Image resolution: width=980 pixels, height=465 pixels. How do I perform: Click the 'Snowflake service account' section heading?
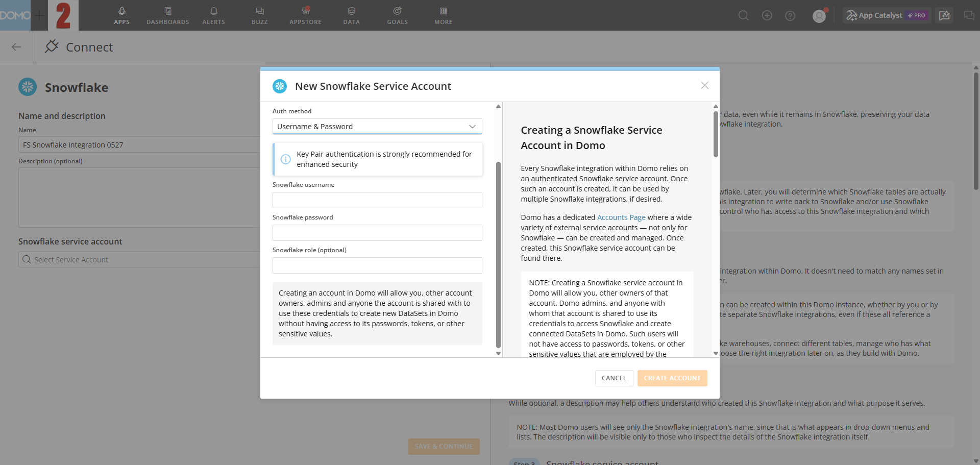tap(70, 241)
